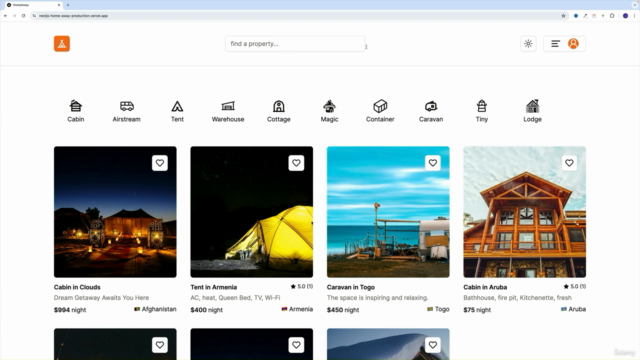
Task: Click 'AC, heat, Queen Bed, TV, Wi-Fi' text
Action: pyautogui.click(x=235, y=298)
